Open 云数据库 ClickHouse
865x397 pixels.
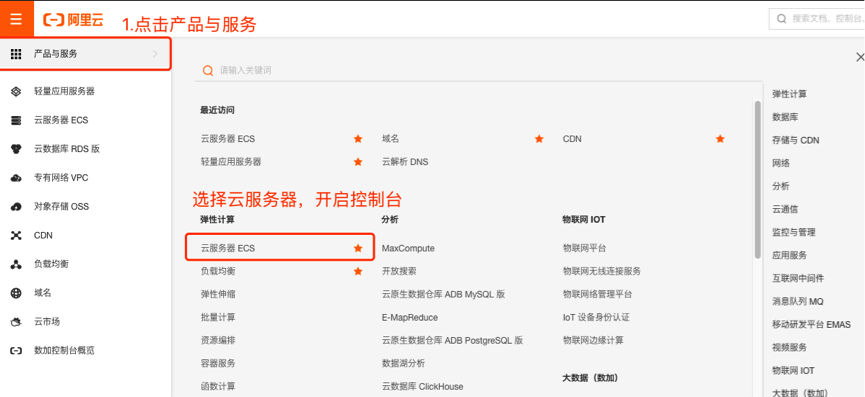tap(423, 387)
